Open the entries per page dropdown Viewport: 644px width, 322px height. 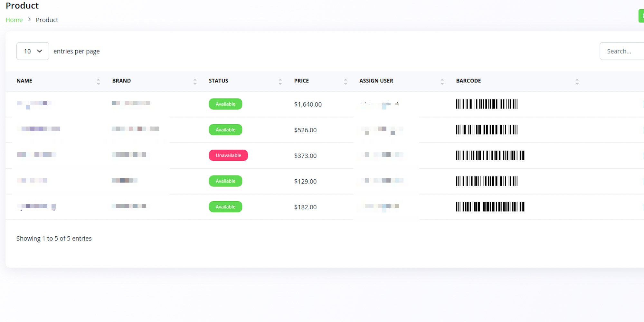pyautogui.click(x=33, y=51)
